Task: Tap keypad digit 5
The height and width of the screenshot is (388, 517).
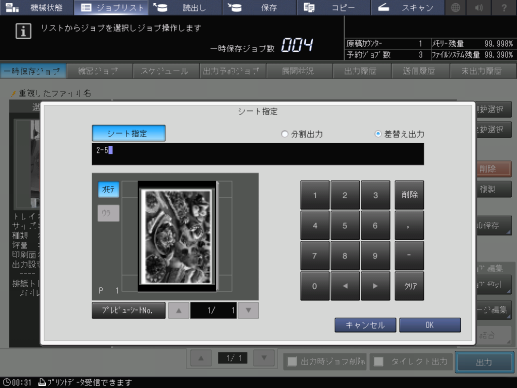Action: click(x=345, y=225)
